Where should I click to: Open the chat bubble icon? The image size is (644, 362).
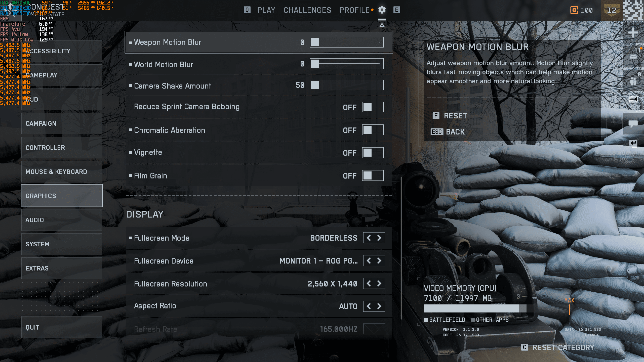click(x=633, y=124)
